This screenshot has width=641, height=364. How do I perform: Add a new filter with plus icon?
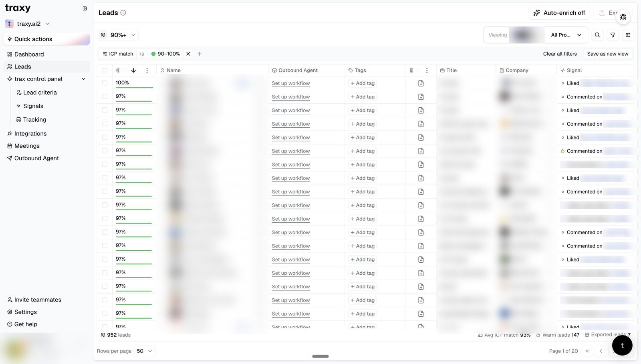click(x=200, y=54)
